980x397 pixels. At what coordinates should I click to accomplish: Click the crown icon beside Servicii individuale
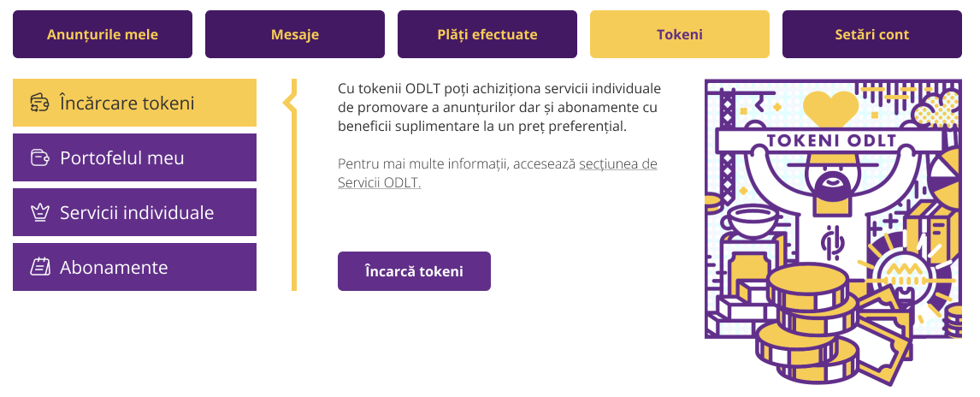tap(40, 212)
